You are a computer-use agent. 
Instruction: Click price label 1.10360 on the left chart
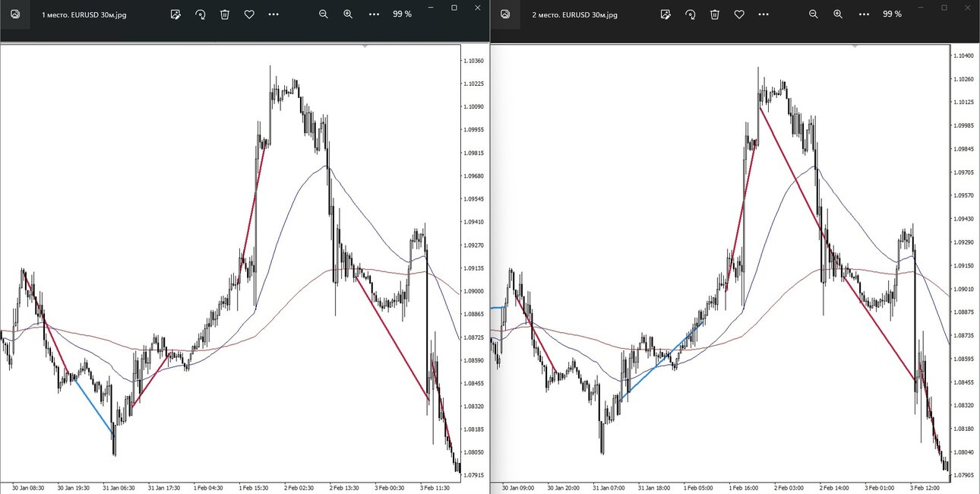pyautogui.click(x=474, y=61)
